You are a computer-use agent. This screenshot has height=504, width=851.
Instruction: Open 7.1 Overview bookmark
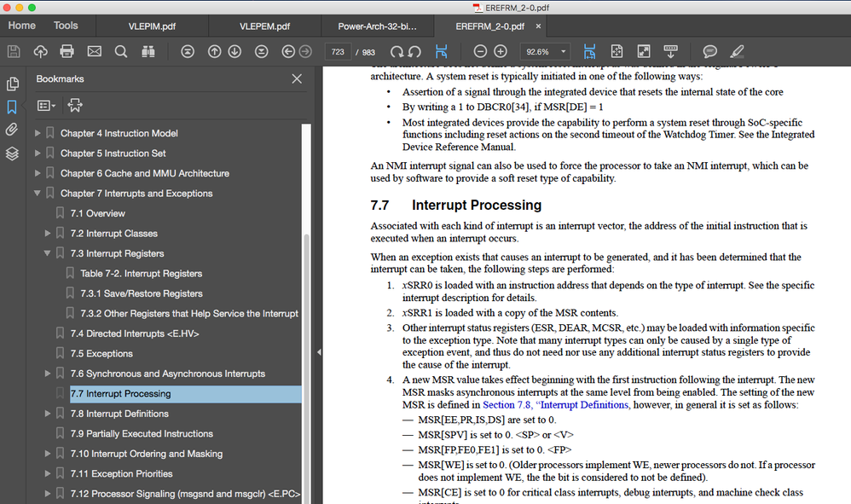click(98, 213)
